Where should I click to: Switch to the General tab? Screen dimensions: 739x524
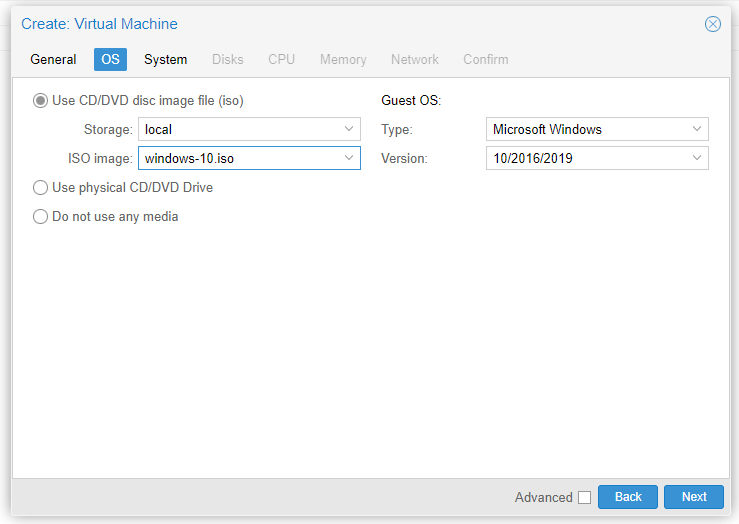tap(53, 59)
